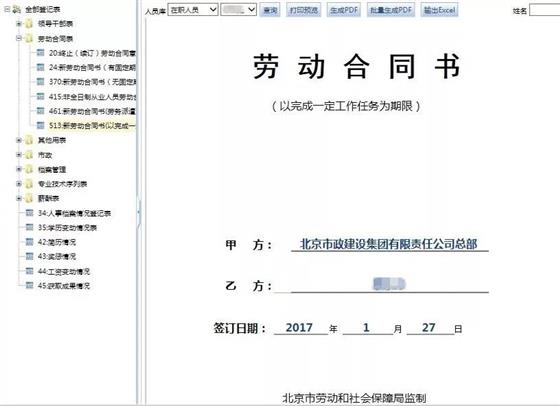
Task: Click the table icon beside 45:获取成果情况
Action: coord(29,286)
